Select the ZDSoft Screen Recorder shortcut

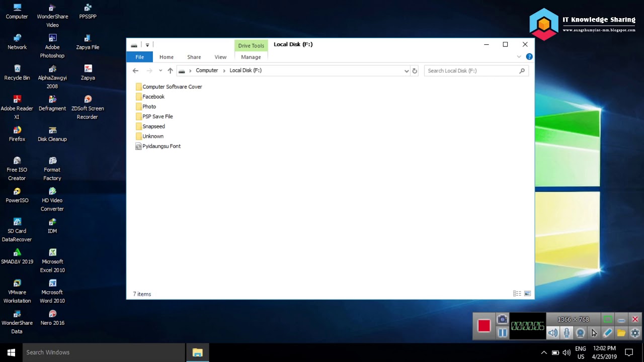(88, 108)
